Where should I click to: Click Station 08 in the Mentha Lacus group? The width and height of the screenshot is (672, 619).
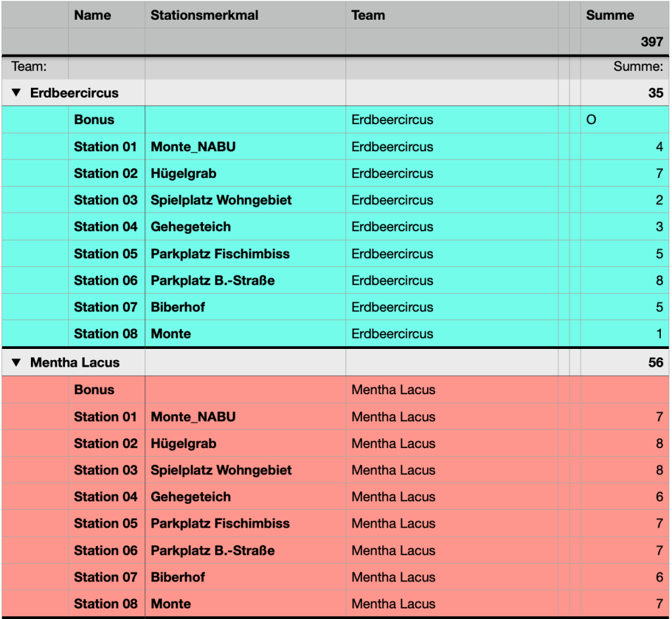[x=106, y=604]
